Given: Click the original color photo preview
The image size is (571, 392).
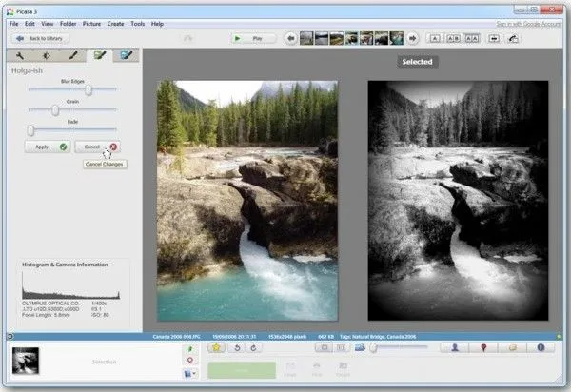Looking at the screenshot, I should coord(247,201).
